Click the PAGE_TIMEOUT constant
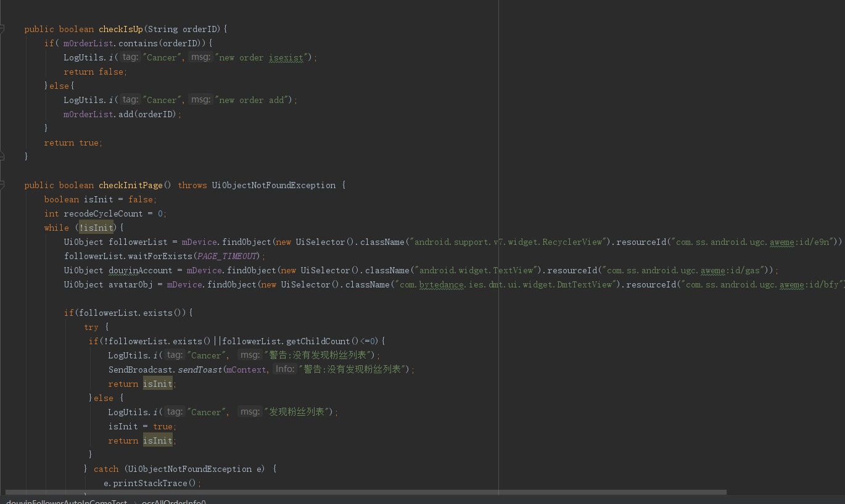The height and width of the screenshot is (504, 845). (x=227, y=256)
